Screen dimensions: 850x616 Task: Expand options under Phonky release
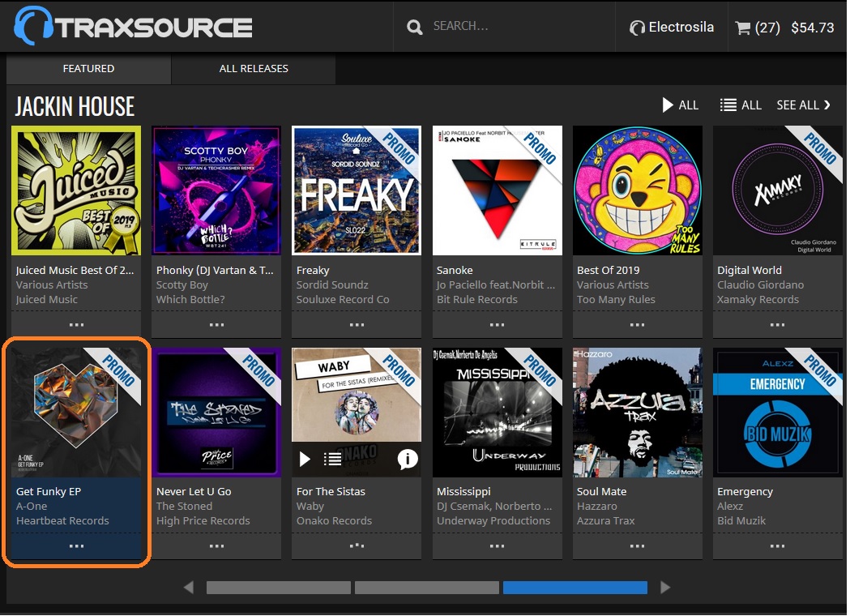click(216, 325)
